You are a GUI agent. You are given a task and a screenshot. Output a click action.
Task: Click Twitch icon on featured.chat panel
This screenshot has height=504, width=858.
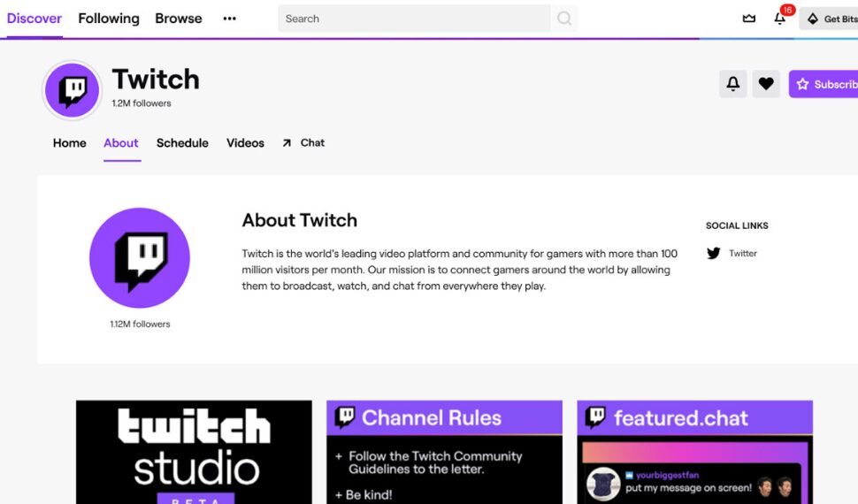click(596, 417)
